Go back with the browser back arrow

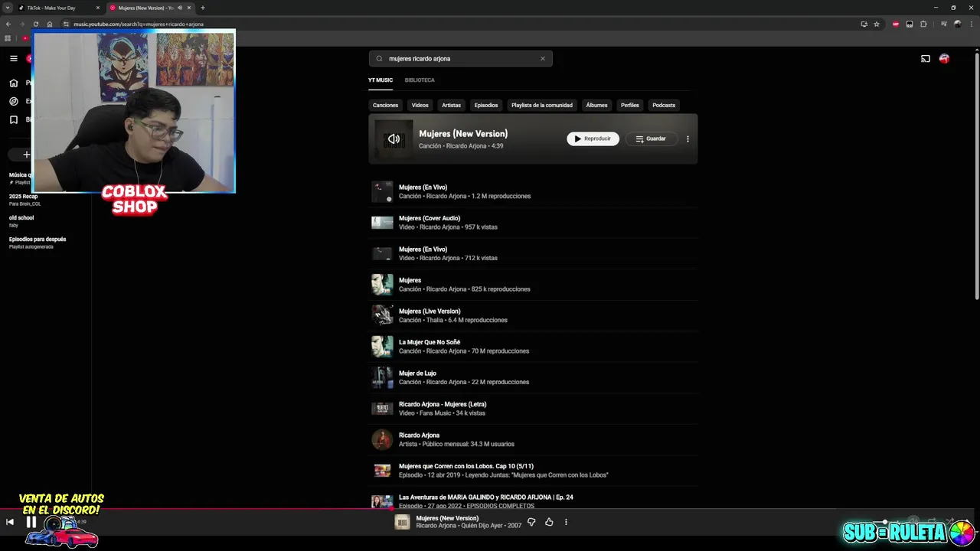(8, 24)
